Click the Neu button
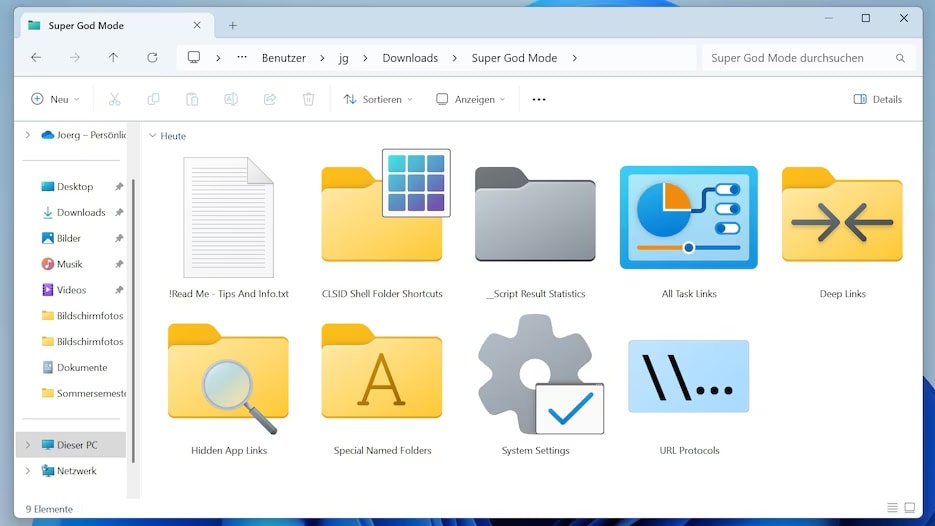Viewport: 935px width, 526px height. 55,99
